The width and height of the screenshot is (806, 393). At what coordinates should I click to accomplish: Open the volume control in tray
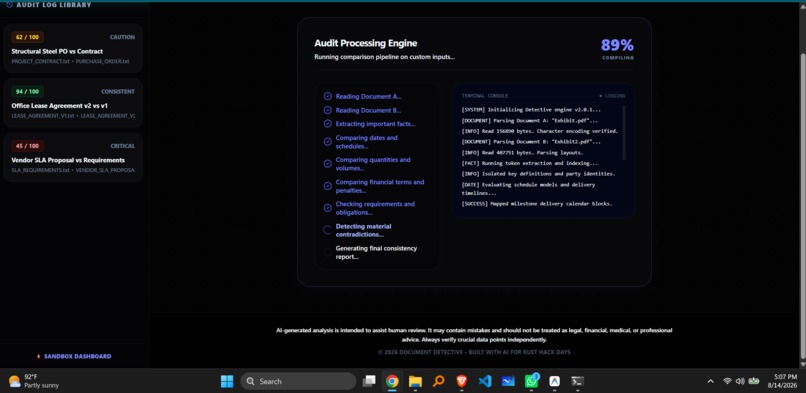[740, 381]
